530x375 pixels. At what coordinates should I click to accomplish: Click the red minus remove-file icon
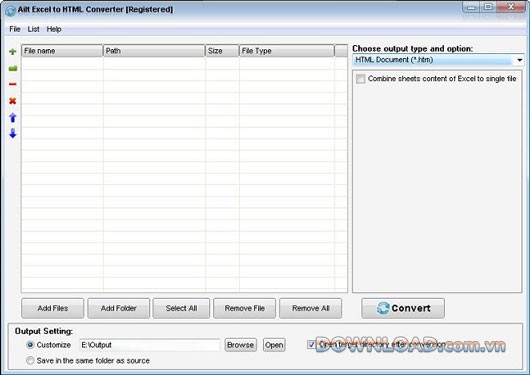[13, 84]
